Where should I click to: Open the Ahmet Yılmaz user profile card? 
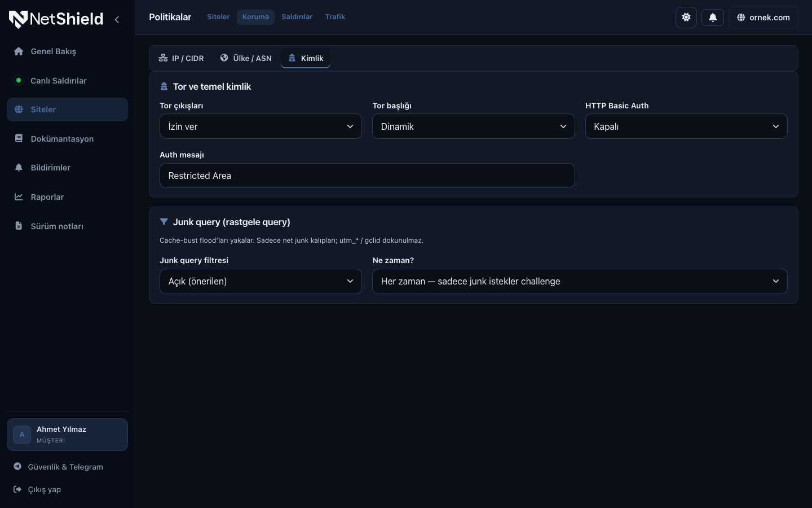[x=67, y=435]
